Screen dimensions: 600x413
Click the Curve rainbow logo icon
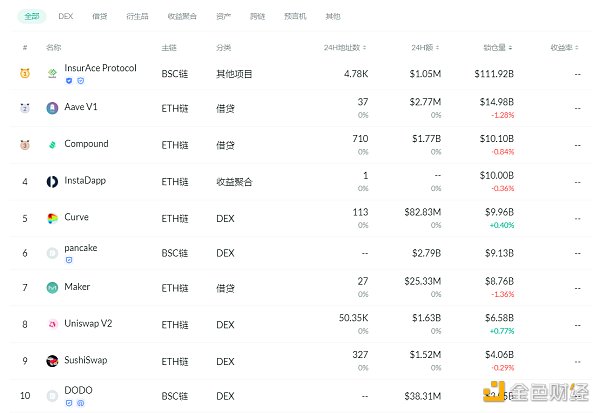pos(53,217)
